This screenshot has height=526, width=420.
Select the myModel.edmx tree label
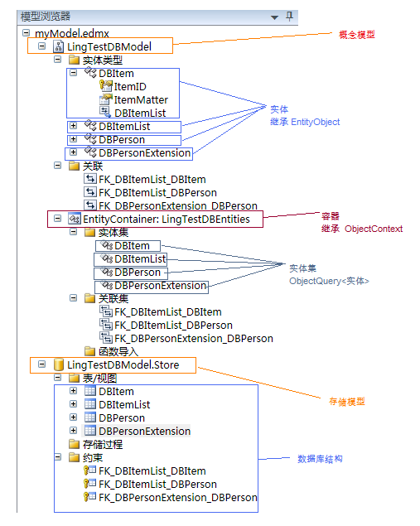tap(72, 33)
